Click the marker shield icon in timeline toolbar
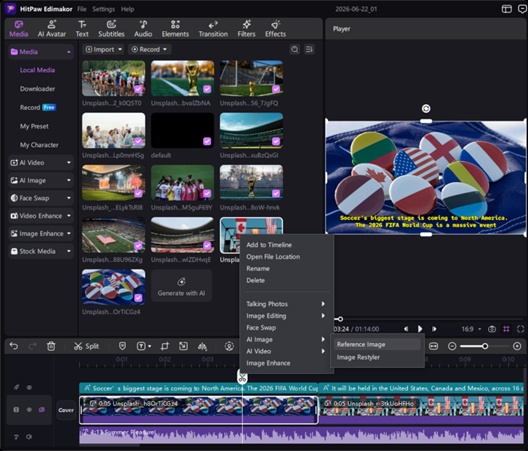This screenshot has width=528, height=451. point(122,346)
